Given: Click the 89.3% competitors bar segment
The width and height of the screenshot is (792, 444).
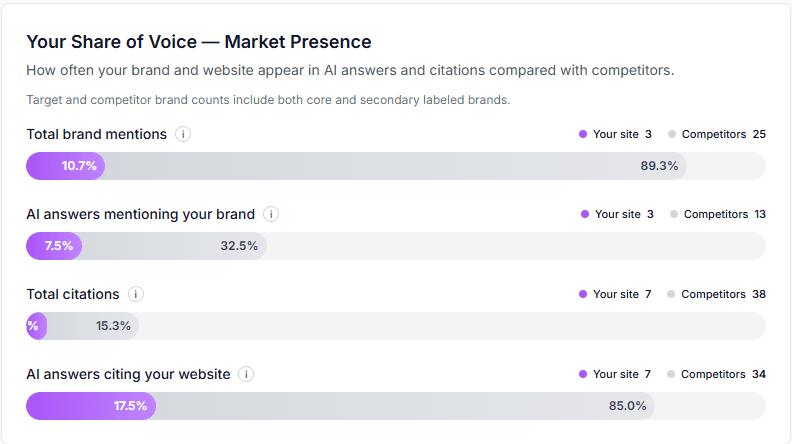Looking at the screenshot, I should 400,166.
